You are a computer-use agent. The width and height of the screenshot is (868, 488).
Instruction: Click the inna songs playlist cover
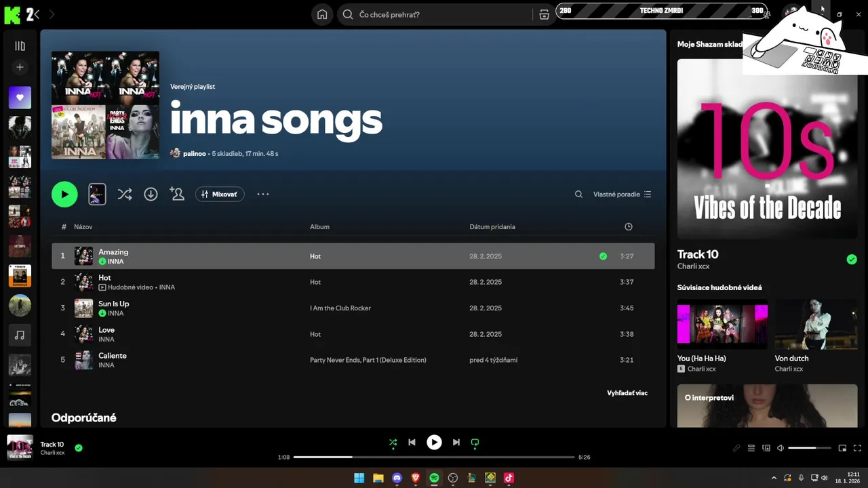[x=105, y=105]
